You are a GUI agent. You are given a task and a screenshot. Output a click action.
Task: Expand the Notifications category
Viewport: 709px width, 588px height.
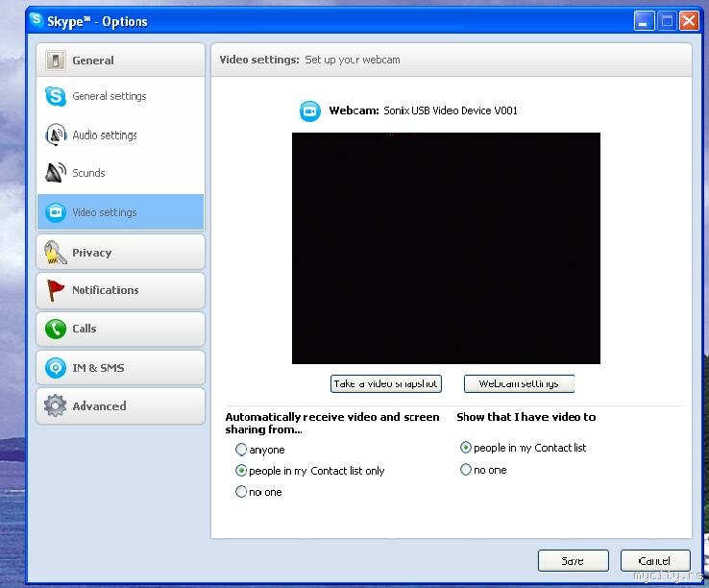pyautogui.click(x=120, y=290)
